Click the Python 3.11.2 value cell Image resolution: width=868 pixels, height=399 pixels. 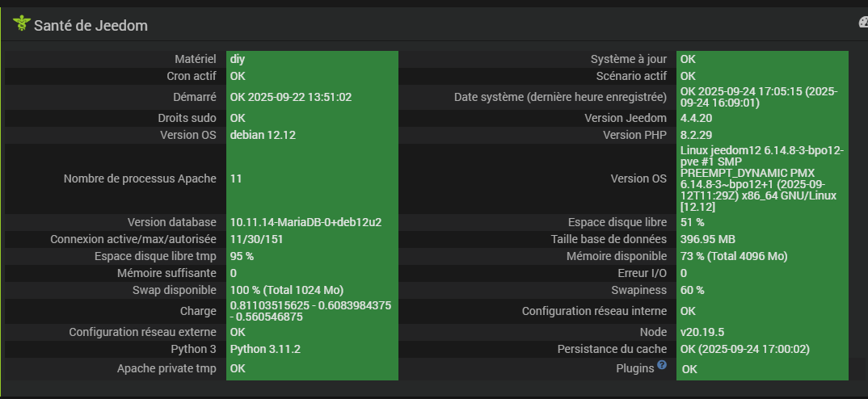coord(267,349)
